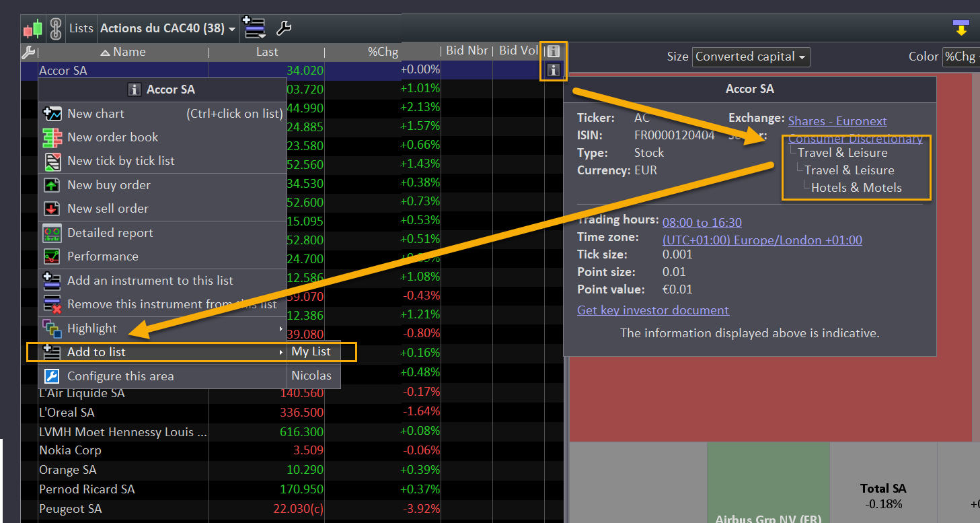Sort by the Bid Nbr column header
Screen dimensions: 980x523
(467, 51)
